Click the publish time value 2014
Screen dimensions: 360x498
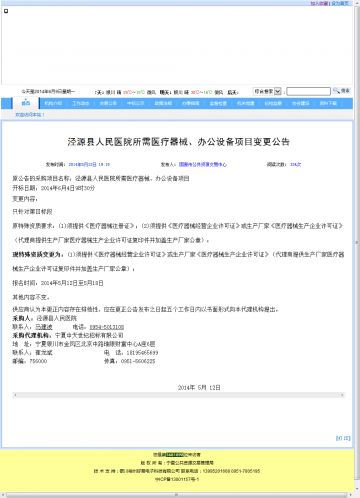89,164
